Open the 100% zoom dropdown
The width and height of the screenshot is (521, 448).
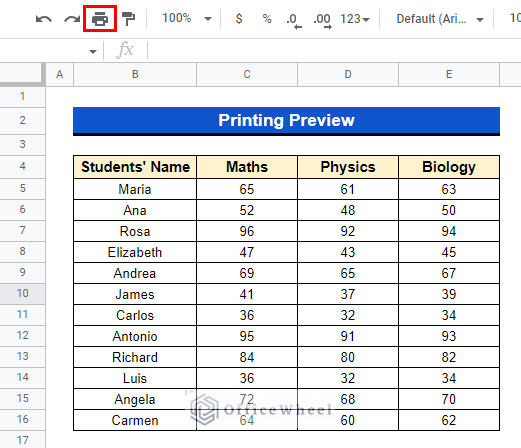tap(186, 18)
